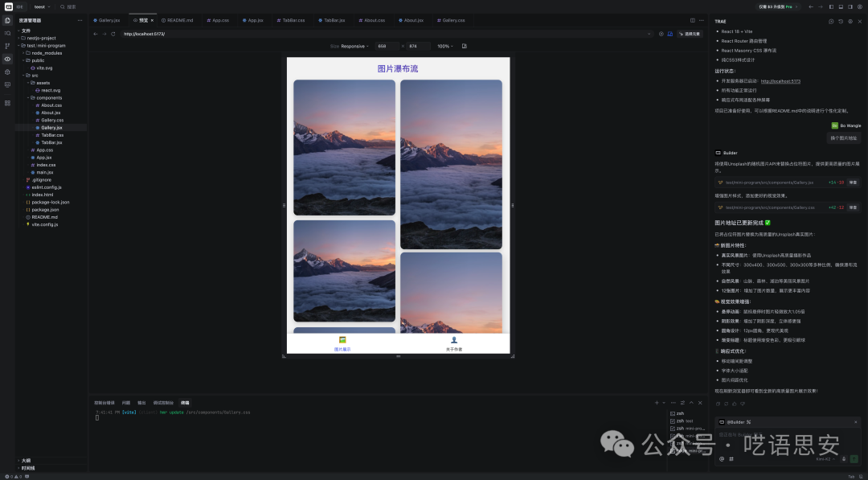Toggle the bottom panel layout button
This screenshot has width=868, height=480.
pos(840,6)
